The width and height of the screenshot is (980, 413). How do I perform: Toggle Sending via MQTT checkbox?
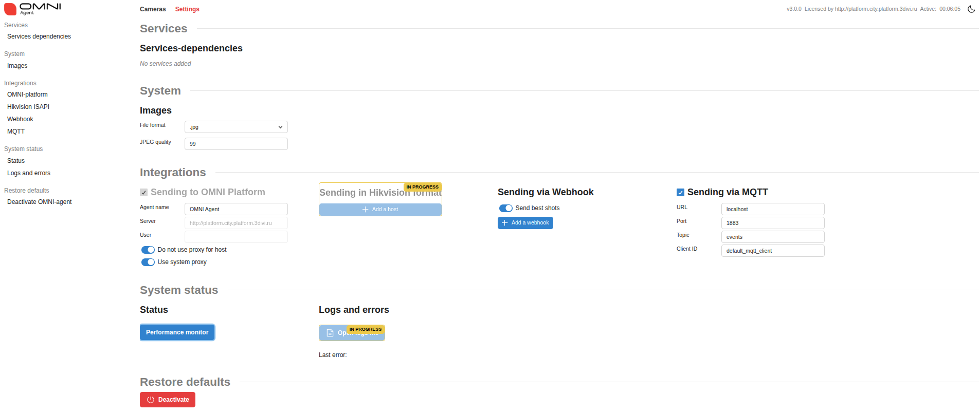coord(680,193)
